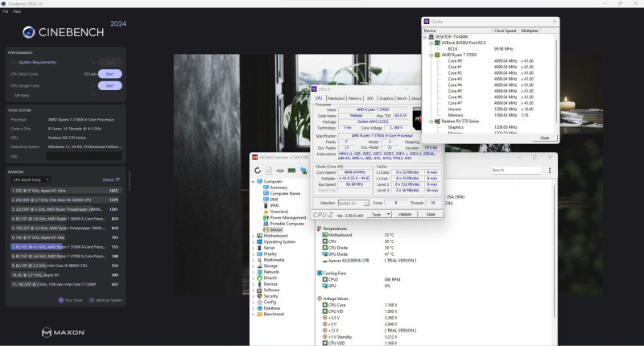Screen dimensions: 644x346
Task: Start the CPU Multi Core benchmark
Action: (x=109, y=74)
